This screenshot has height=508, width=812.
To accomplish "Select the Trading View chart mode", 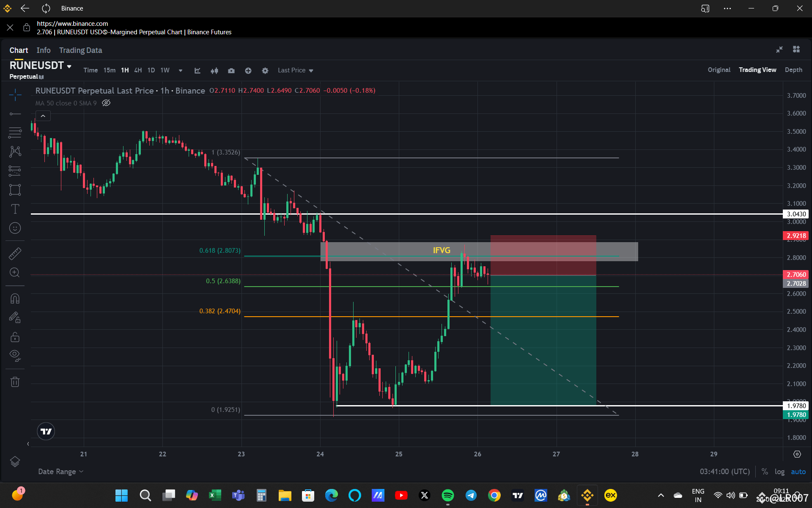I will point(757,70).
